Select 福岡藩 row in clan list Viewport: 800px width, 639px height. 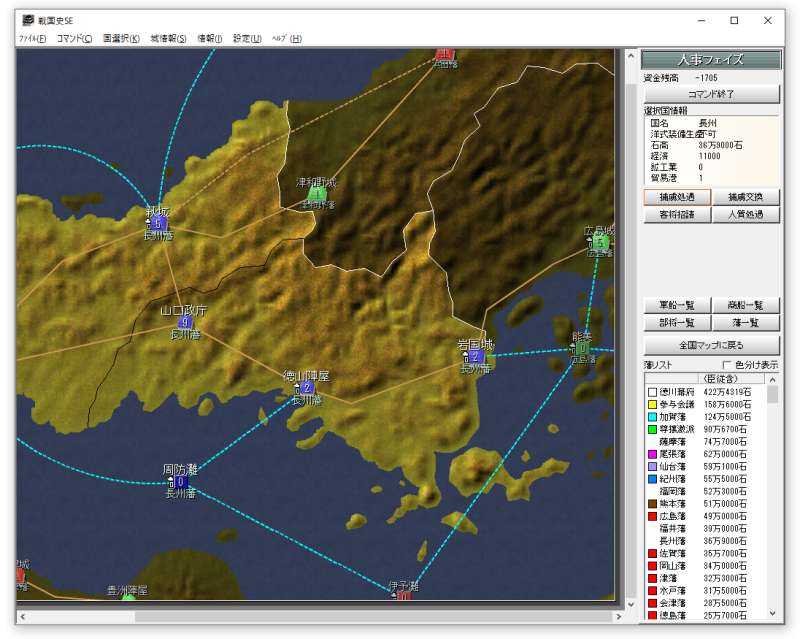(705, 491)
